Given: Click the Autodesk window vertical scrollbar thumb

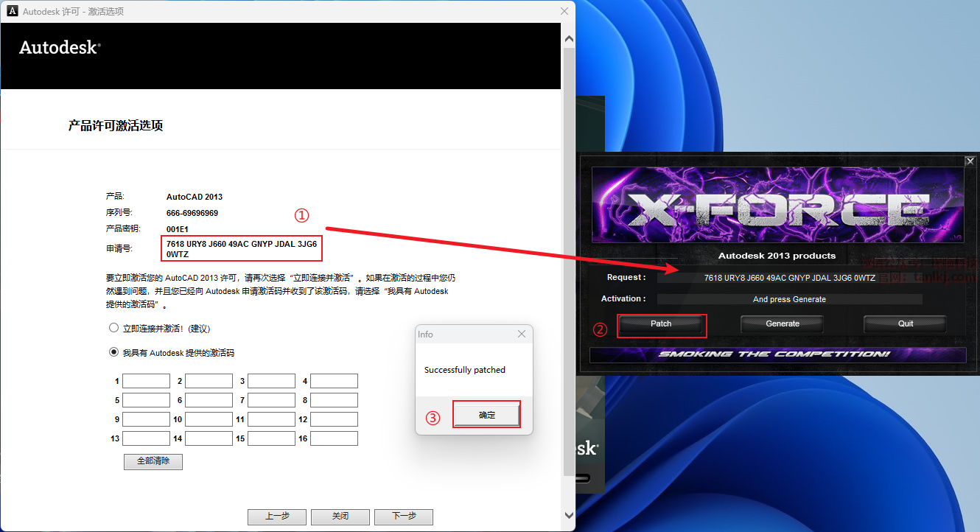Looking at the screenshot, I should click(x=568, y=262).
